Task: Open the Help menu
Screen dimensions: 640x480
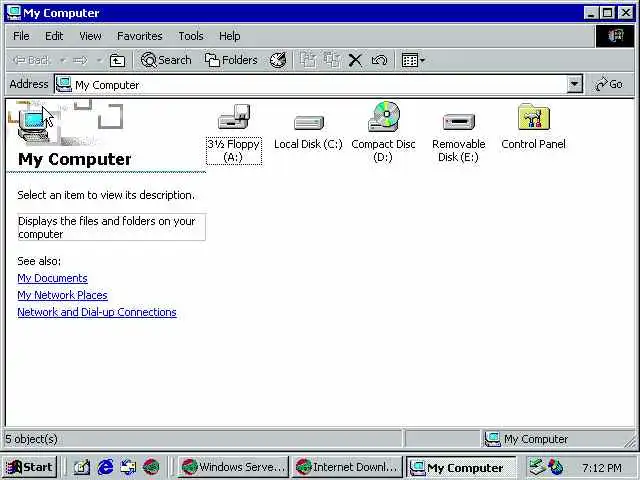Action: [229, 36]
